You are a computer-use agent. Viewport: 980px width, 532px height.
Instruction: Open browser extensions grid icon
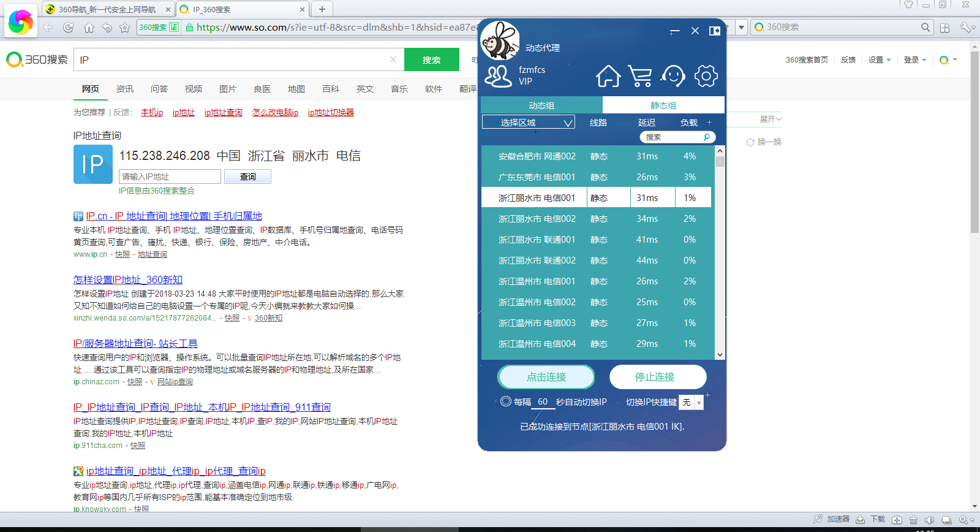click(x=944, y=28)
